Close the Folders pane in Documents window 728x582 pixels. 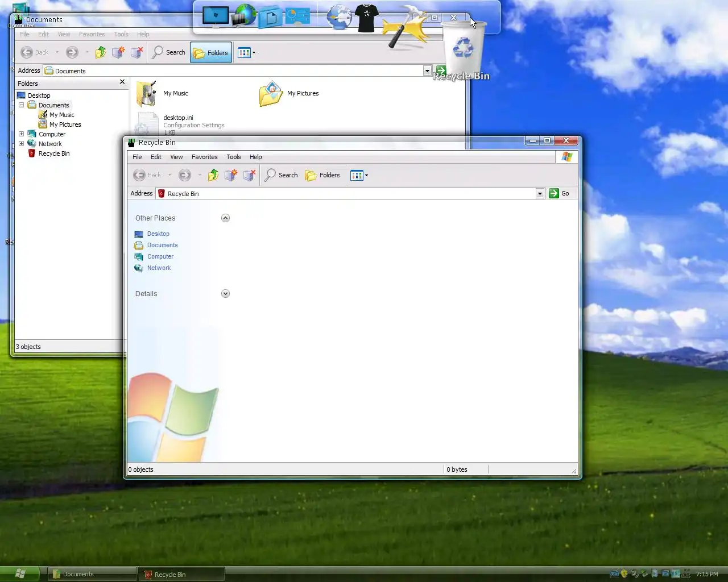[122, 82]
